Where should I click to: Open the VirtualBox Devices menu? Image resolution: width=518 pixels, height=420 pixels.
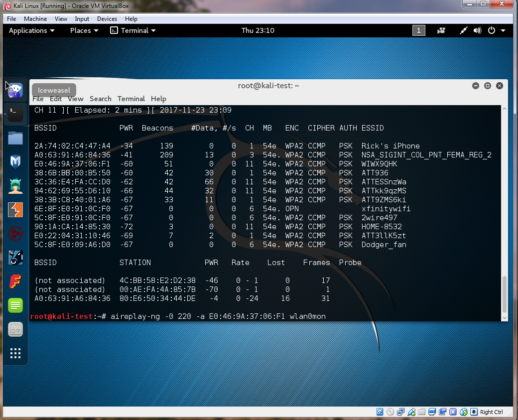[107, 19]
